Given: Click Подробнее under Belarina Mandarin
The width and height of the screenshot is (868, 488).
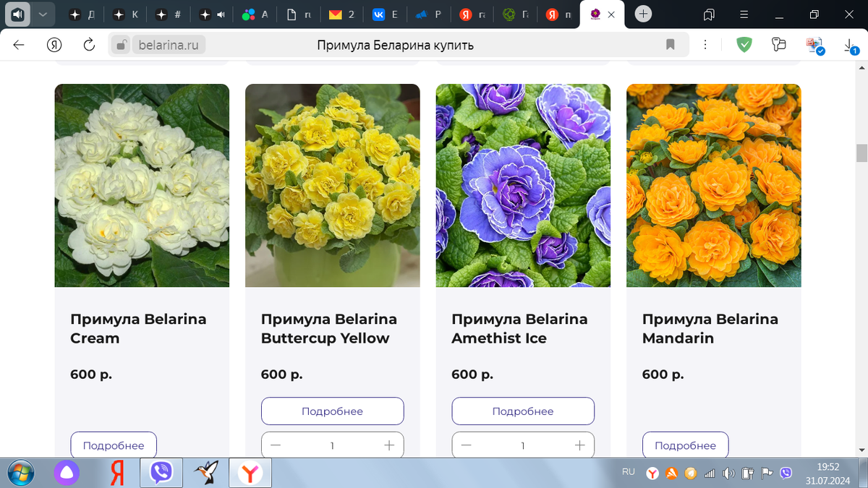Looking at the screenshot, I should (685, 445).
